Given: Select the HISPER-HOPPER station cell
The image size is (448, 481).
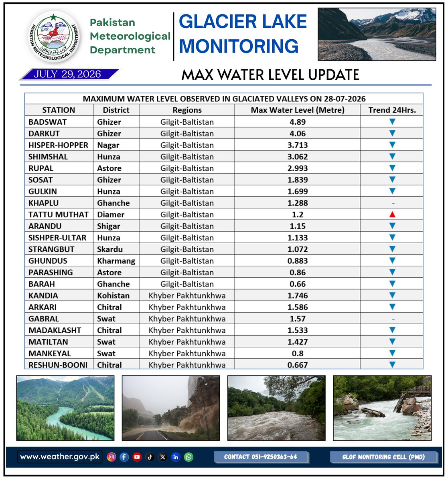Looking at the screenshot, I should tap(59, 145).
